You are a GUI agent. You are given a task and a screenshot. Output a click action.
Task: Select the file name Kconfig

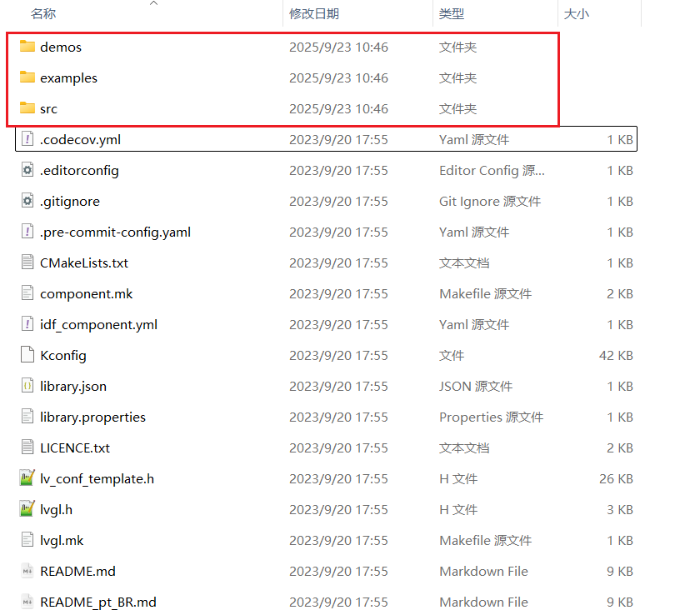[63, 355]
